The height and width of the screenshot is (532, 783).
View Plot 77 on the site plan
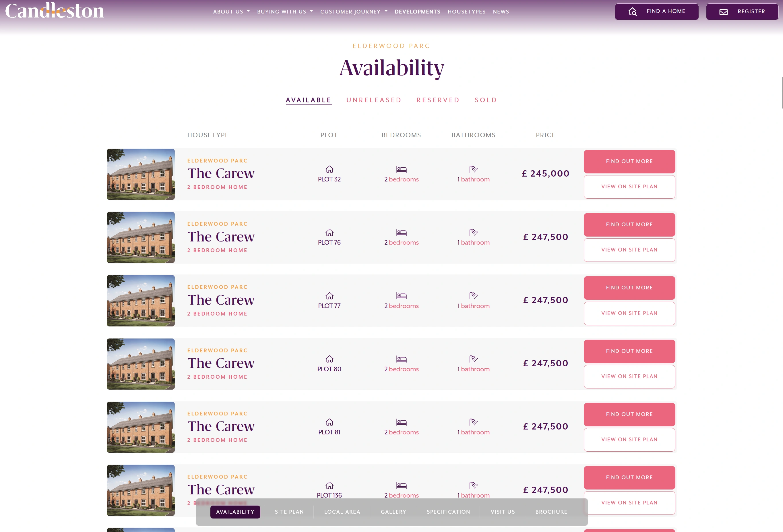629,313
